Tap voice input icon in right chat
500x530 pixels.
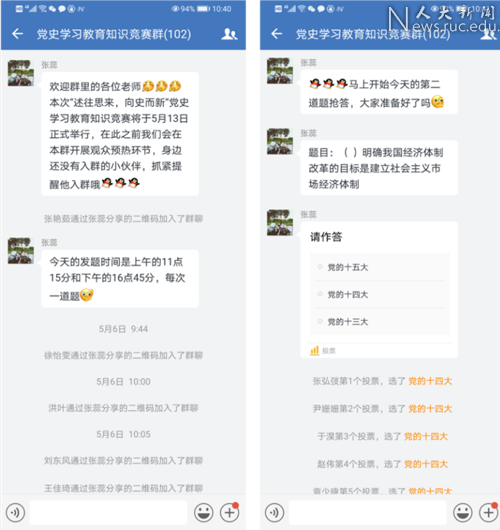274,512
